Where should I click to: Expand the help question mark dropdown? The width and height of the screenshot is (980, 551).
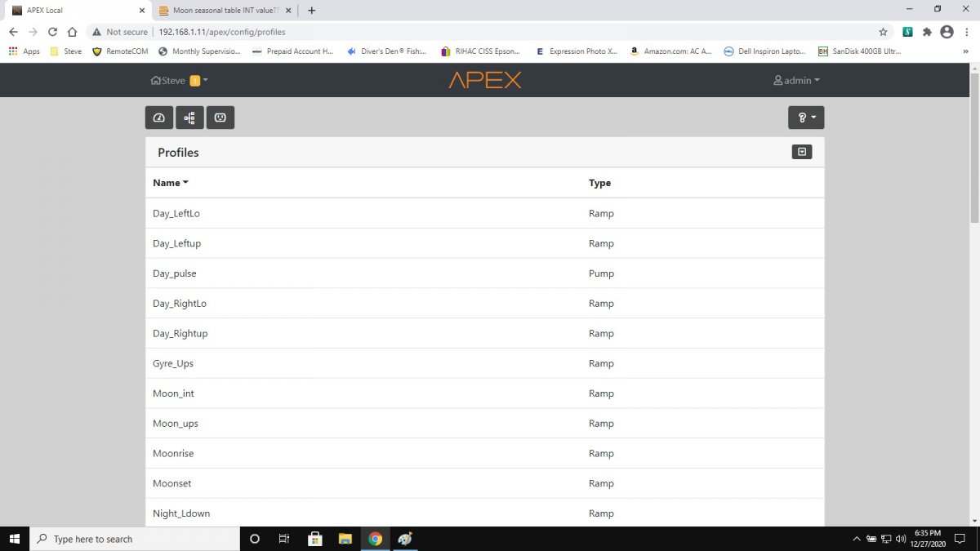pyautogui.click(x=806, y=118)
